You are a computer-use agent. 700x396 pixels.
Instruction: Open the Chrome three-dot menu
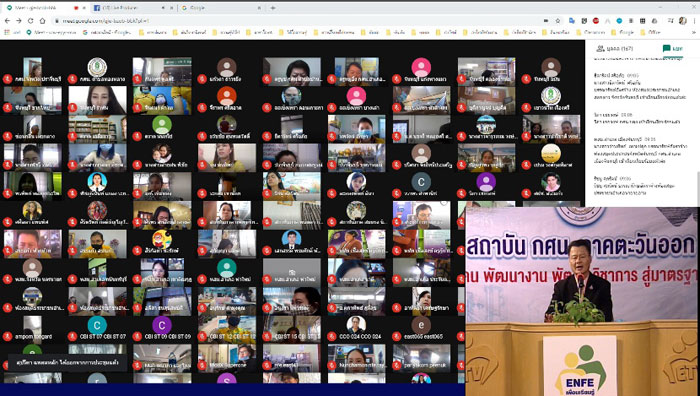694,21
